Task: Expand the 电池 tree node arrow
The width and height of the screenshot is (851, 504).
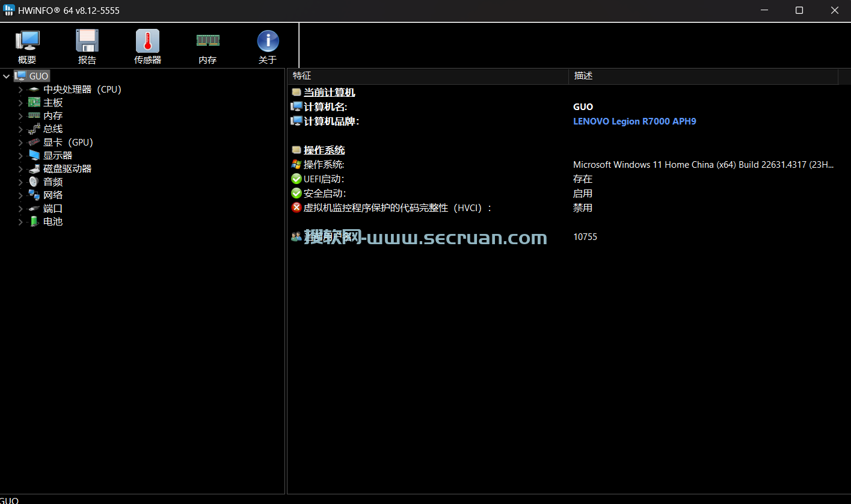Action: [20, 222]
